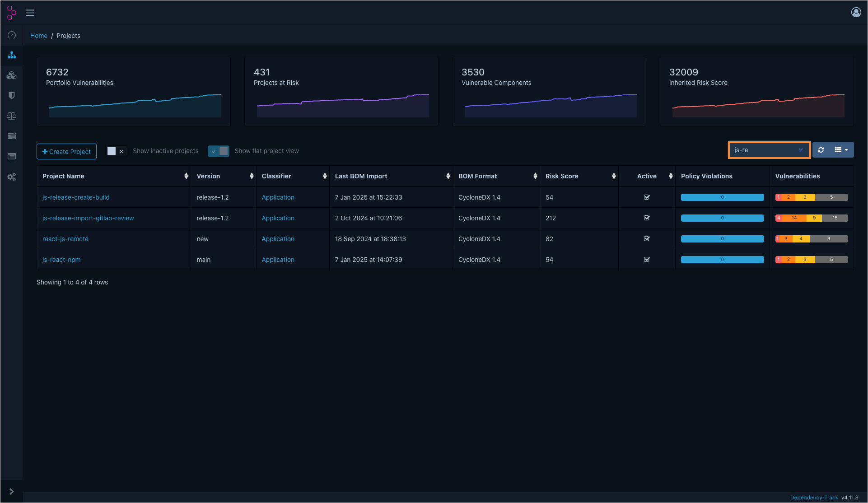This screenshot has height=503, width=868.
Task: Click the Create Project button
Action: [66, 151]
